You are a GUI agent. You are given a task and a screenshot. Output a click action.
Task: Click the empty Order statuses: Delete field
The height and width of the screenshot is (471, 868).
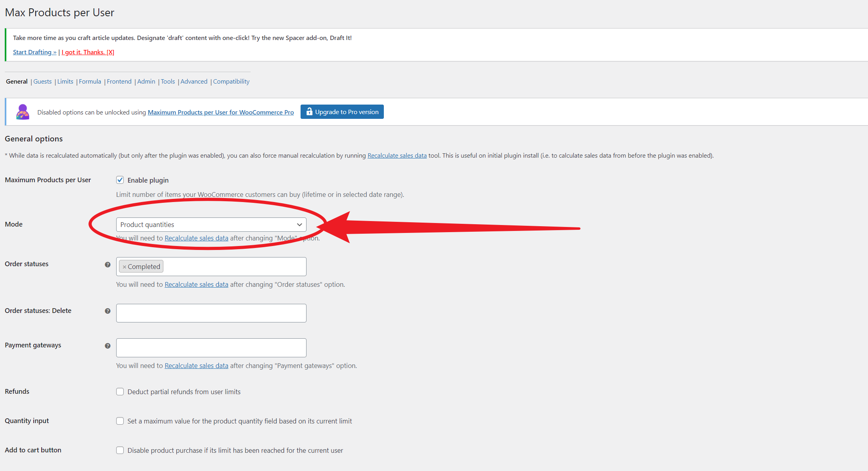coord(211,313)
